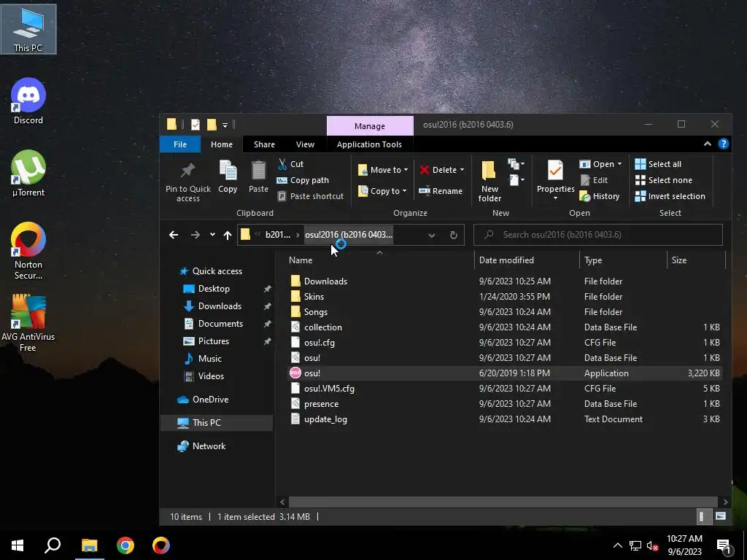The image size is (747, 560).
Task: Open the New item dropdown
Action: 516,164
